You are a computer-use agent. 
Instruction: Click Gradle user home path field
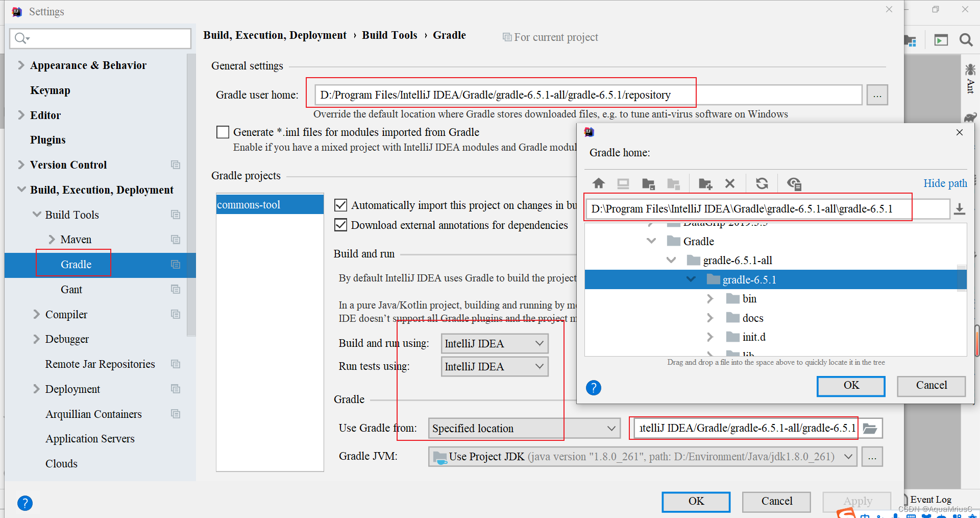click(588, 95)
